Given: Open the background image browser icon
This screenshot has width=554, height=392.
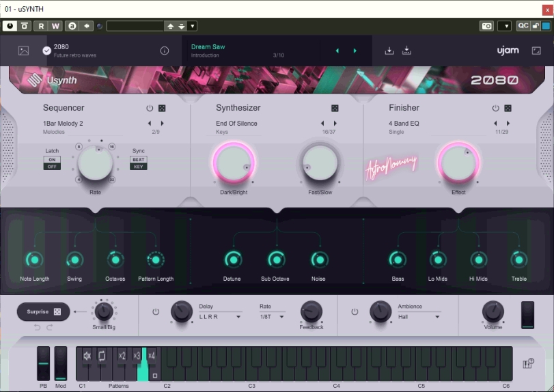Looking at the screenshot, I should click(23, 51).
